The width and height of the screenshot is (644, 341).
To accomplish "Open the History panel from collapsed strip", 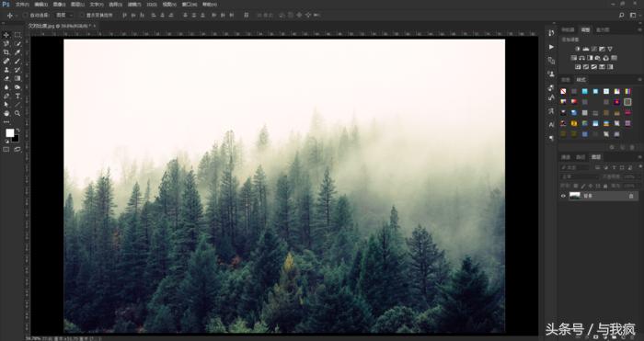I will [551, 33].
